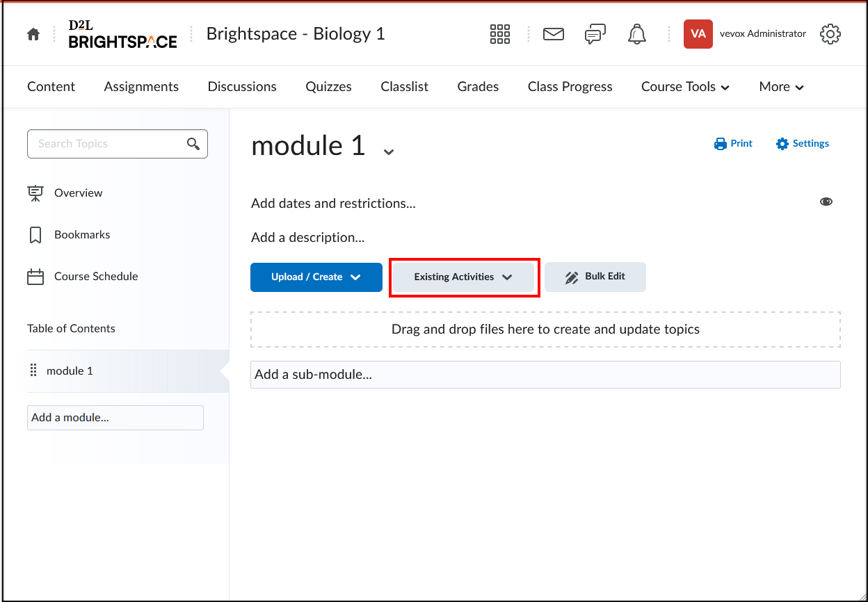868x602 pixels.
Task: Open the admin tools gear icon
Action: 830,34
